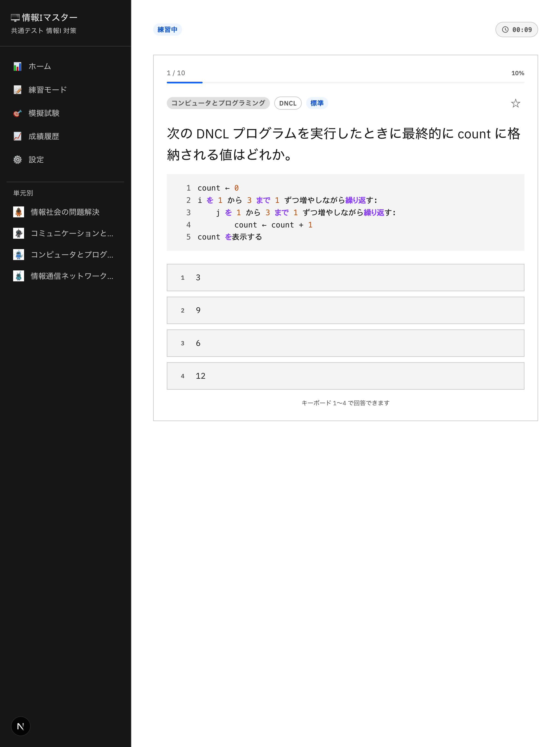560x747 pixels.
Task: Click the timer clock icon
Action: (x=505, y=30)
